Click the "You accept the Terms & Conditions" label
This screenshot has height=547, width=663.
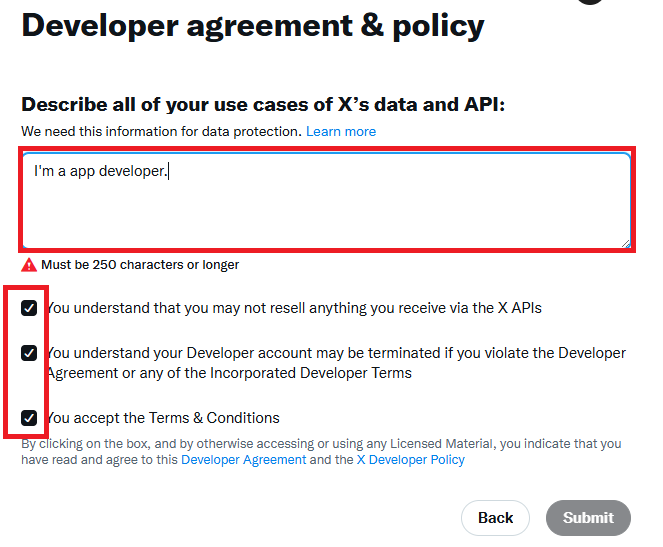pyautogui.click(x=163, y=418)
